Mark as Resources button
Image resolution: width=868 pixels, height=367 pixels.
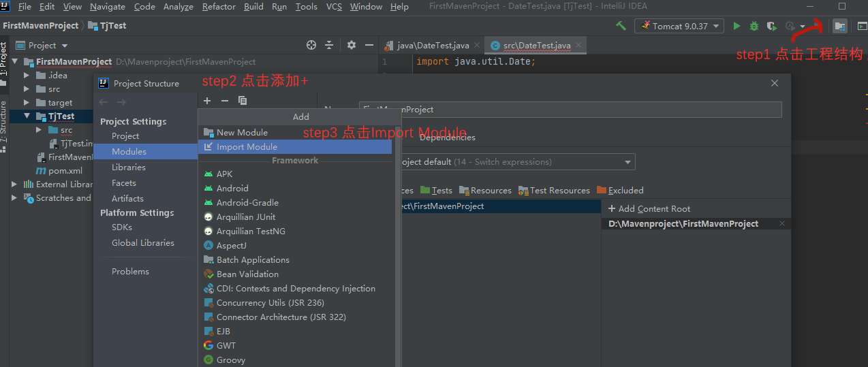coord(485,190)
